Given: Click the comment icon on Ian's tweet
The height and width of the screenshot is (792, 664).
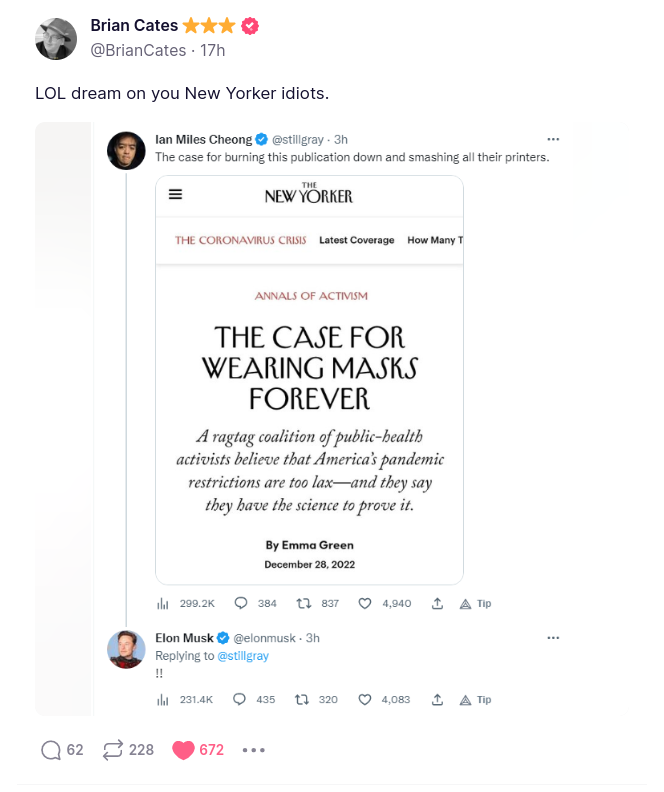Looking at the screenshot, I should (240, 603).
